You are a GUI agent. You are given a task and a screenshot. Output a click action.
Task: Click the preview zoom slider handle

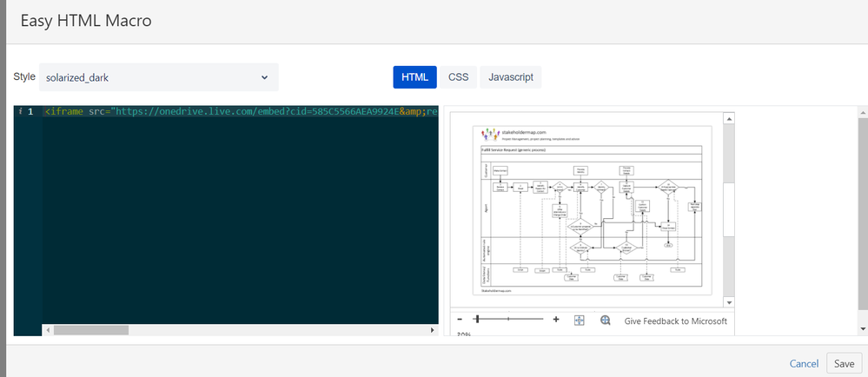point(476,320)
